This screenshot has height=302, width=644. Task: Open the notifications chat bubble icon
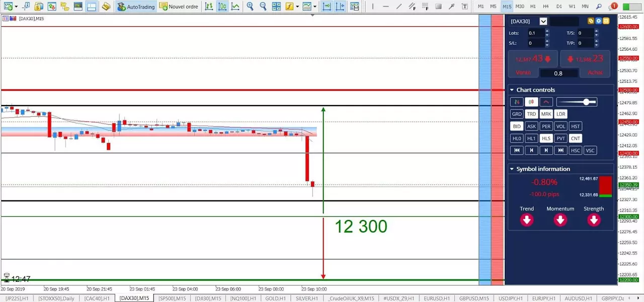pyautogui.click(x=612, y=7)
